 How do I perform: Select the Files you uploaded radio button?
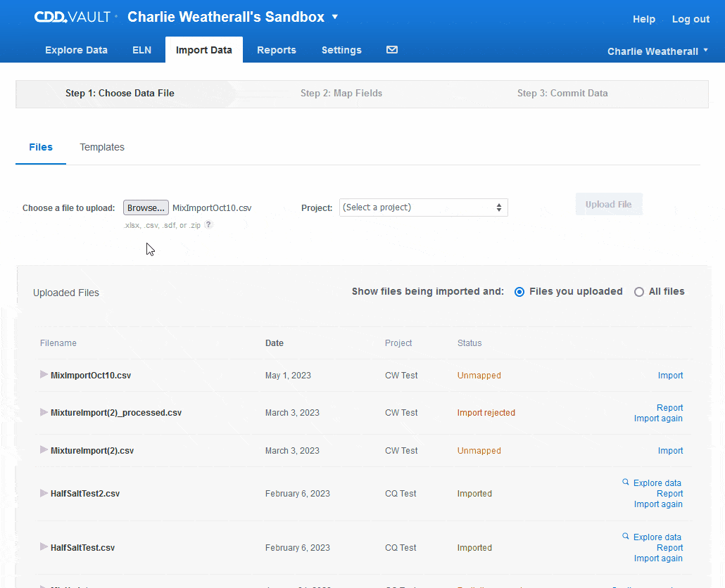click(519, 291)
